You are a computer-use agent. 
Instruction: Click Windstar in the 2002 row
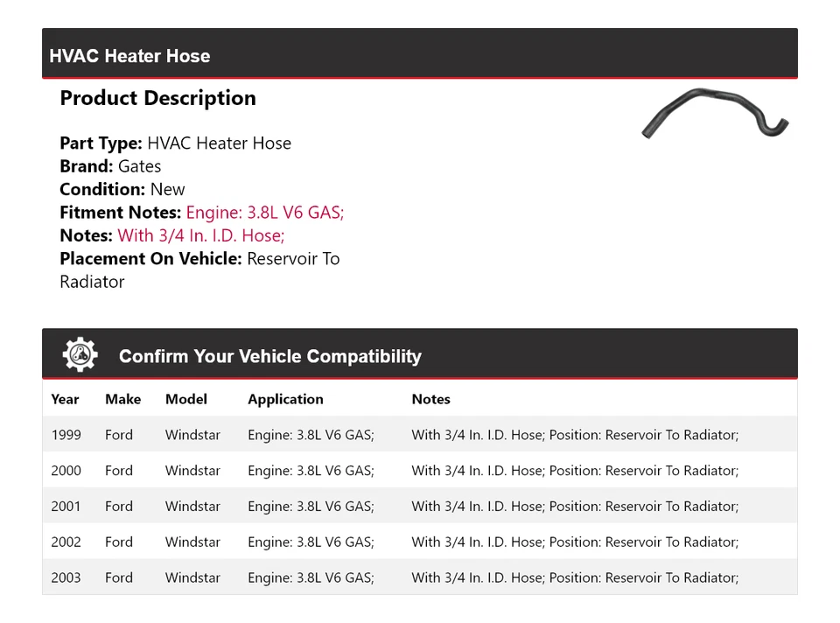coord(192,542)
